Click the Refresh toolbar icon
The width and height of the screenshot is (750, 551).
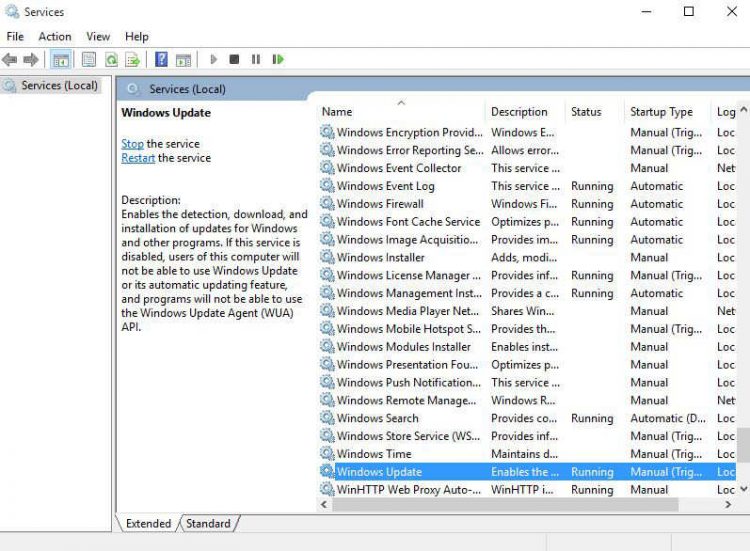pyautogui.click(x=111, y=60)
